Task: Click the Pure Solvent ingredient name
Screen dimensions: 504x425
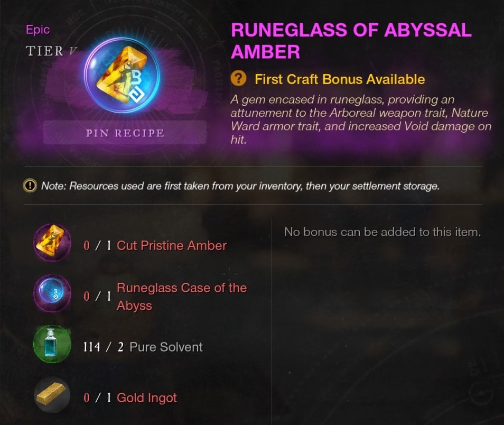Action: tap(166, 347)
